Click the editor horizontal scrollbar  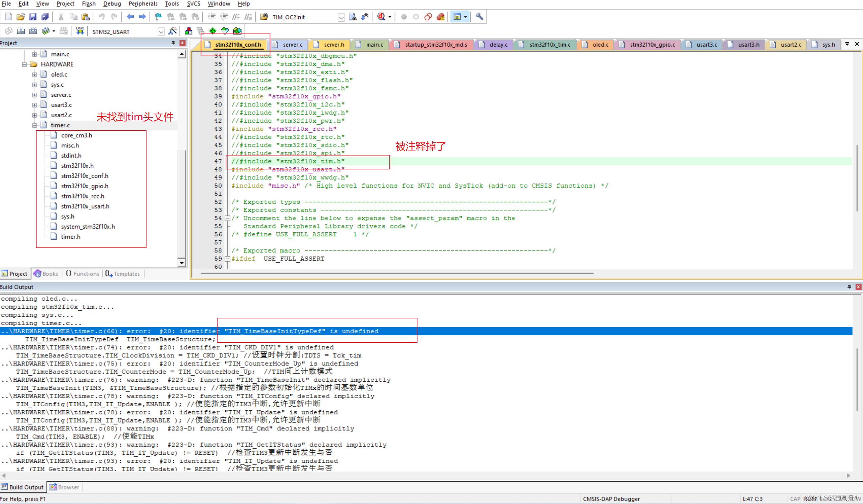point(396,273)
